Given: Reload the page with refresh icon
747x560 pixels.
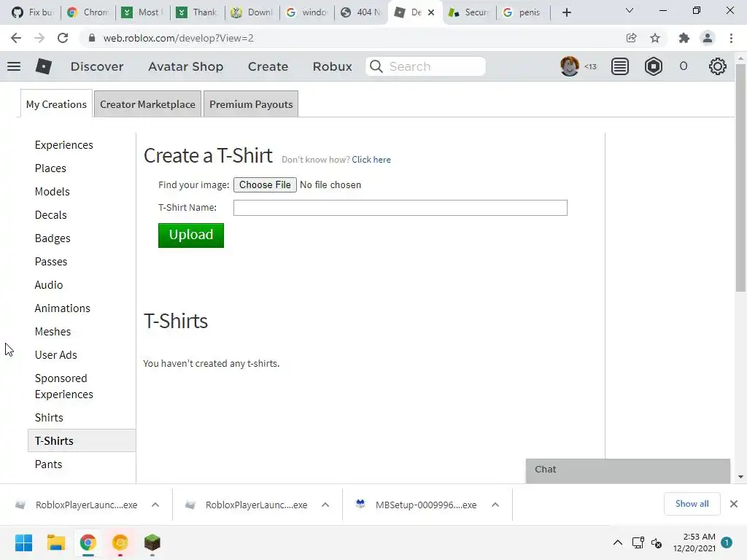Looking at the screenshot, I should [63, 38].
